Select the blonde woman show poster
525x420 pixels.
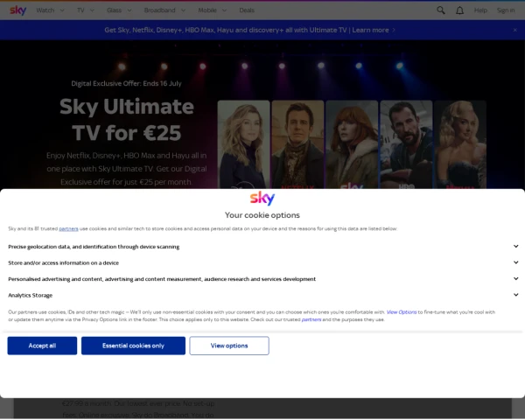(243, 144)
